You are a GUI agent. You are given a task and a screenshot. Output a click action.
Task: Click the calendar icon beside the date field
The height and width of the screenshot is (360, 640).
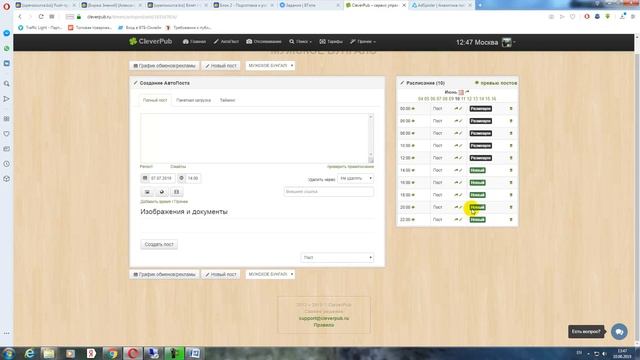coord(145,178)
